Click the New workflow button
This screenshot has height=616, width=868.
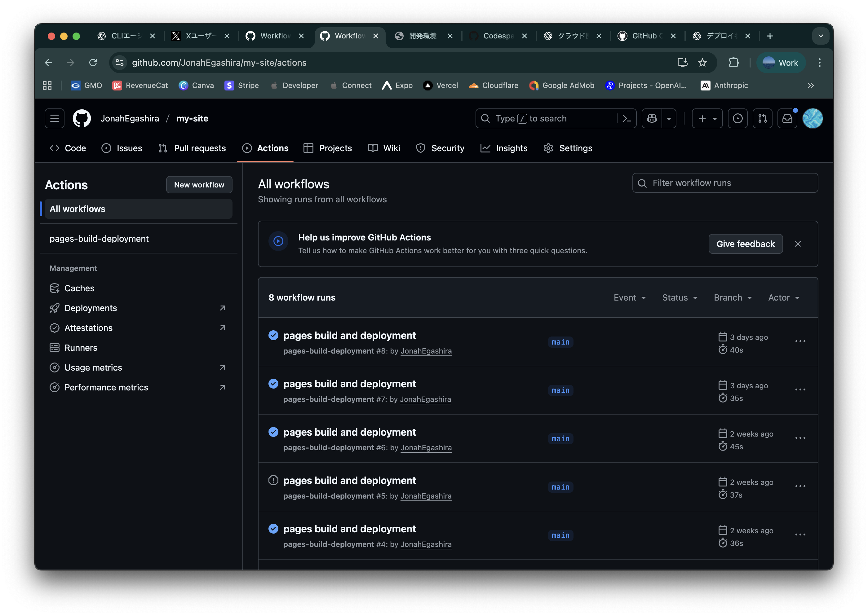199,185
